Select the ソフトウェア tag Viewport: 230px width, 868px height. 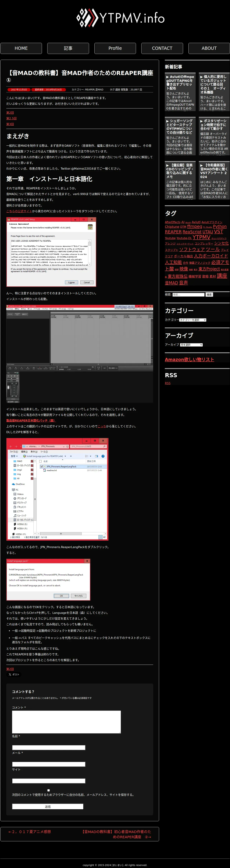(x=192, y=249)
